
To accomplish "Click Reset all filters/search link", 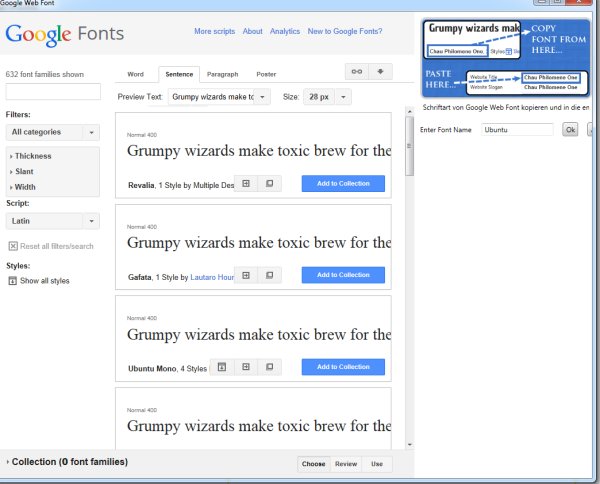I will tap(57, 246).
